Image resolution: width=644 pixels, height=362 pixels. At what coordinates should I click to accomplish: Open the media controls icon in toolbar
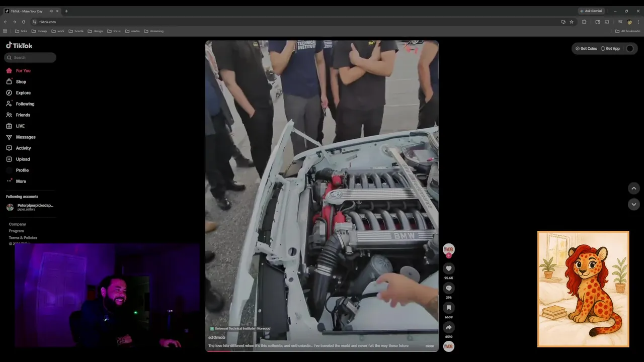point(620,22)
